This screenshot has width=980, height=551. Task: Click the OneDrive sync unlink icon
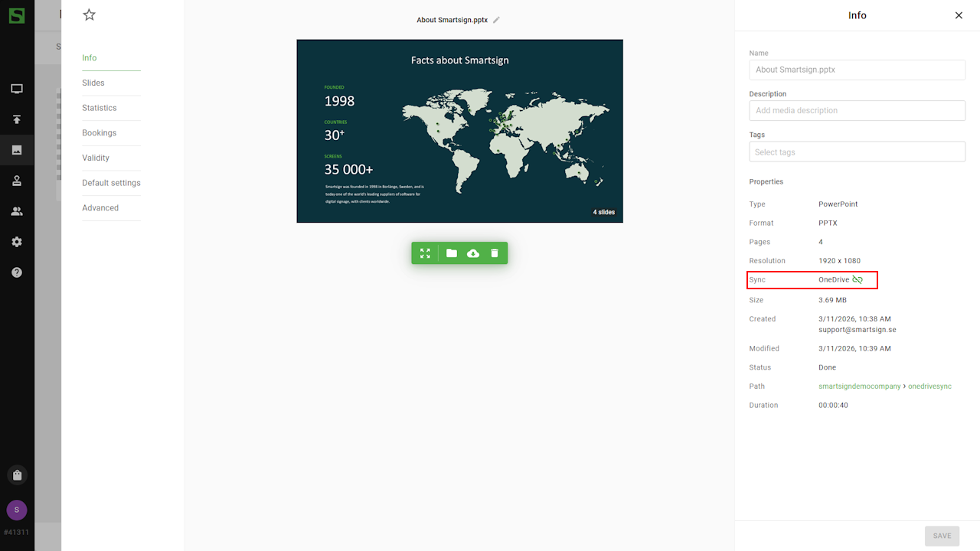tap(857, 280)
